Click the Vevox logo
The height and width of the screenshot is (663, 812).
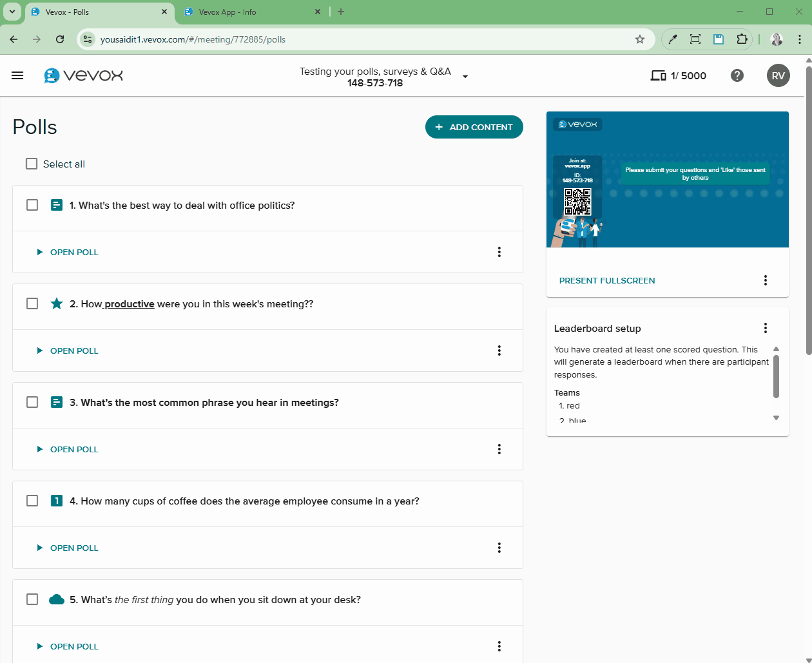coord(83,75)
